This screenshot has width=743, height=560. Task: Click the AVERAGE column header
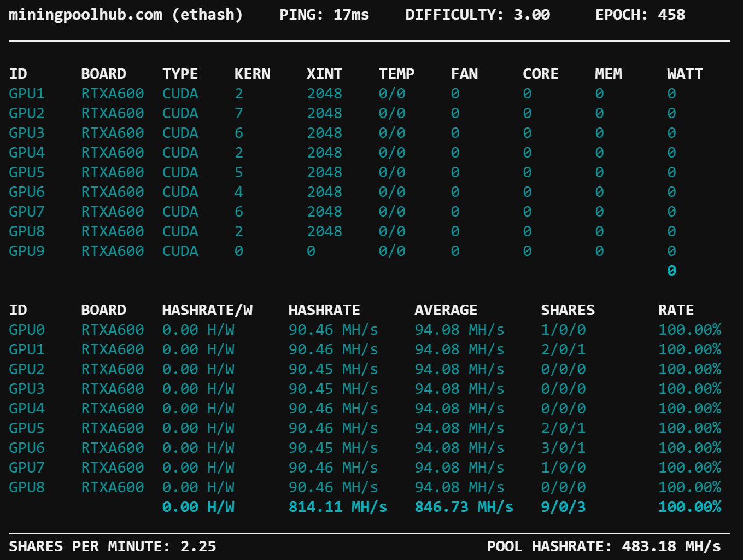(446, 310)
